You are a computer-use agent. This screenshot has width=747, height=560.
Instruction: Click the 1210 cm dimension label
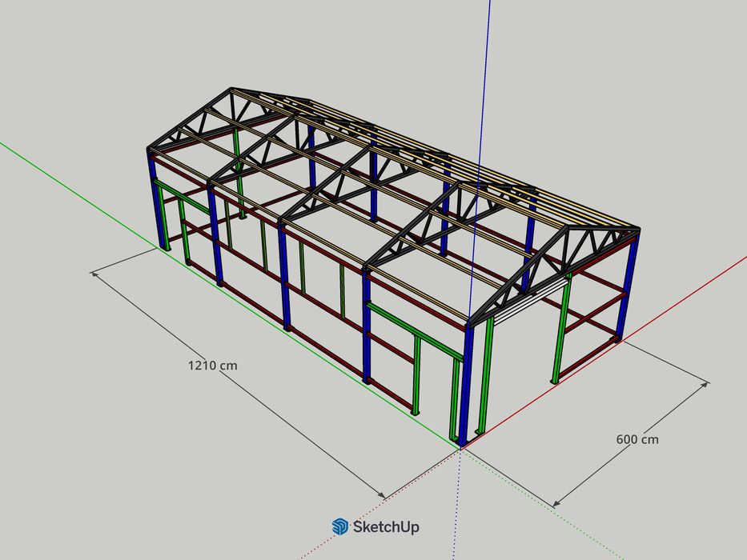212,366
